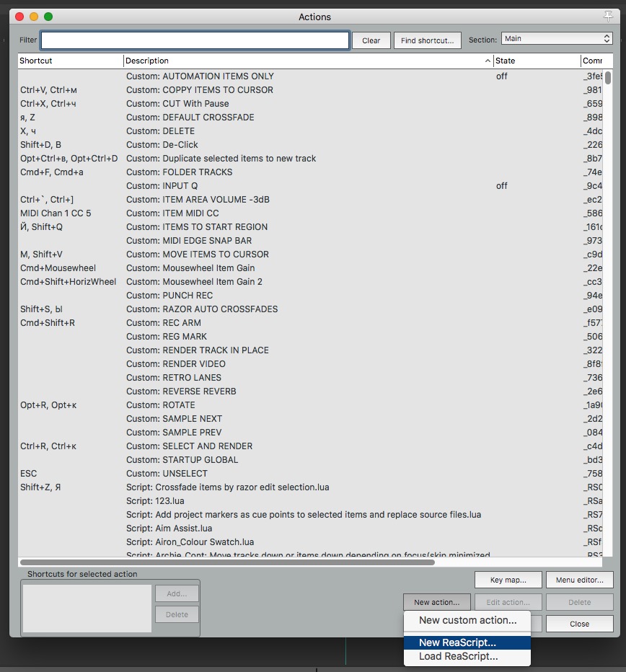
Task: Click the empty shortcuts list box for the selected action
Action: [x=87, y=608]
